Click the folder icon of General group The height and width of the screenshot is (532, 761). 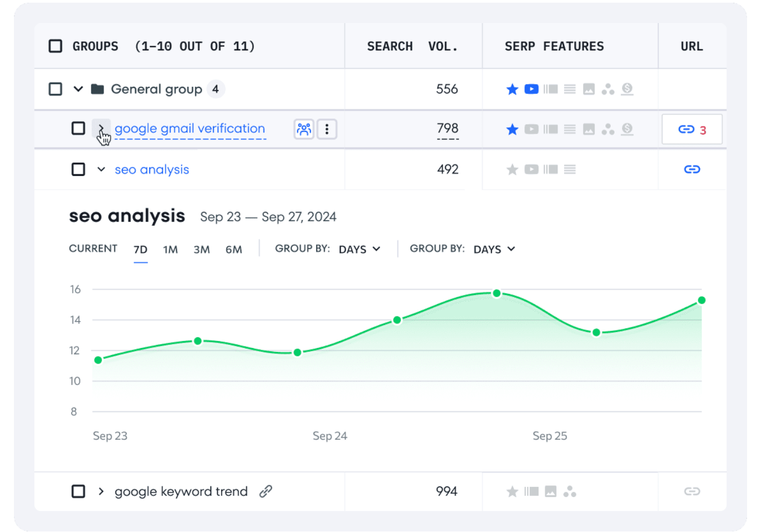[x=98, y=89]
